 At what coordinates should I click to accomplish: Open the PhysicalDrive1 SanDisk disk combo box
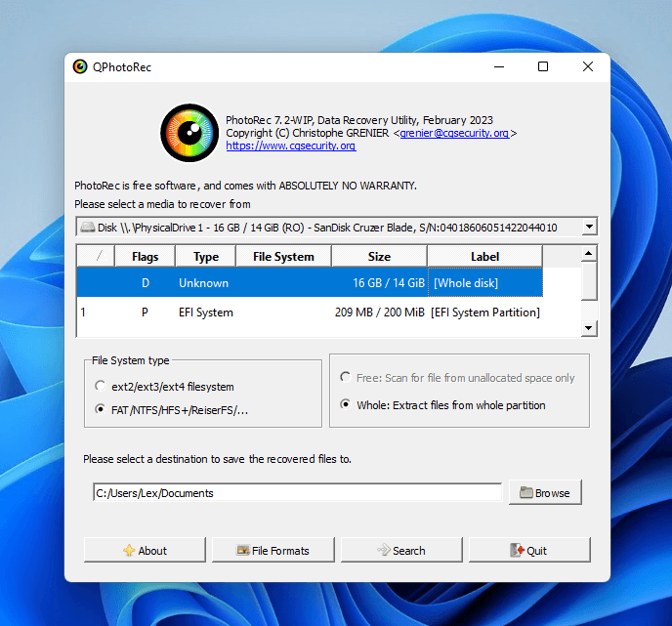[x=336, y=227]
